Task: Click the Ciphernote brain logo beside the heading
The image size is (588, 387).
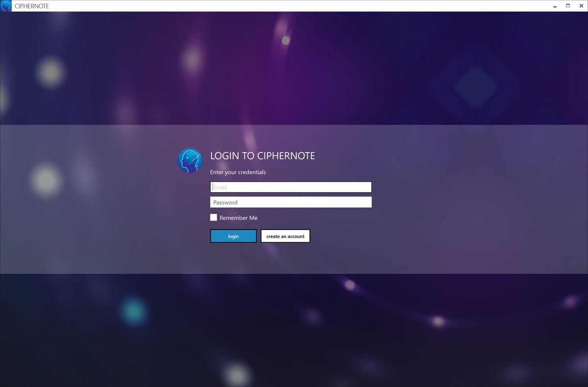Action: tap(190, 160)
